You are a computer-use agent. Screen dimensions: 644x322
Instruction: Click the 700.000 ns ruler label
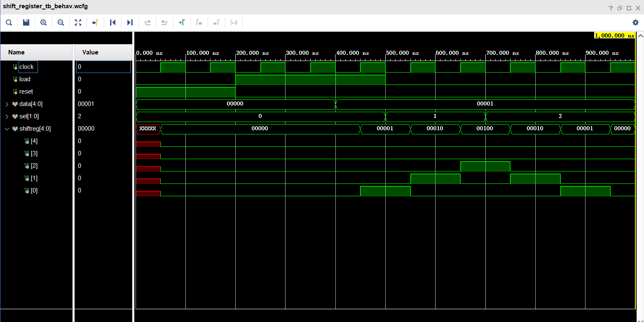pos(503,53)
